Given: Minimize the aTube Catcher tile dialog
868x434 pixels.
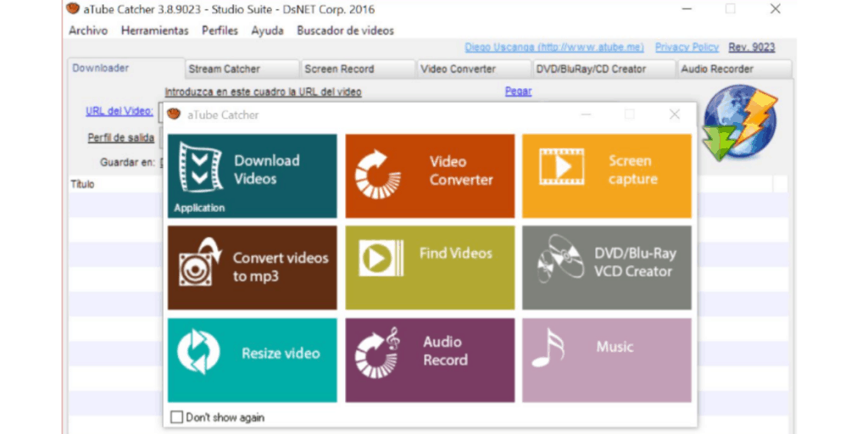Looking at the screenshot, I should point(586,114).
